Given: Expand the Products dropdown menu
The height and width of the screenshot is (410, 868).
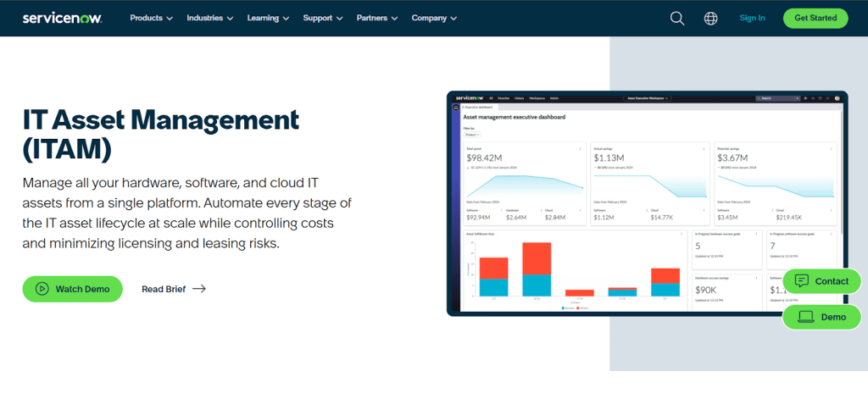Looking at the screenshot, I should 151,18.
